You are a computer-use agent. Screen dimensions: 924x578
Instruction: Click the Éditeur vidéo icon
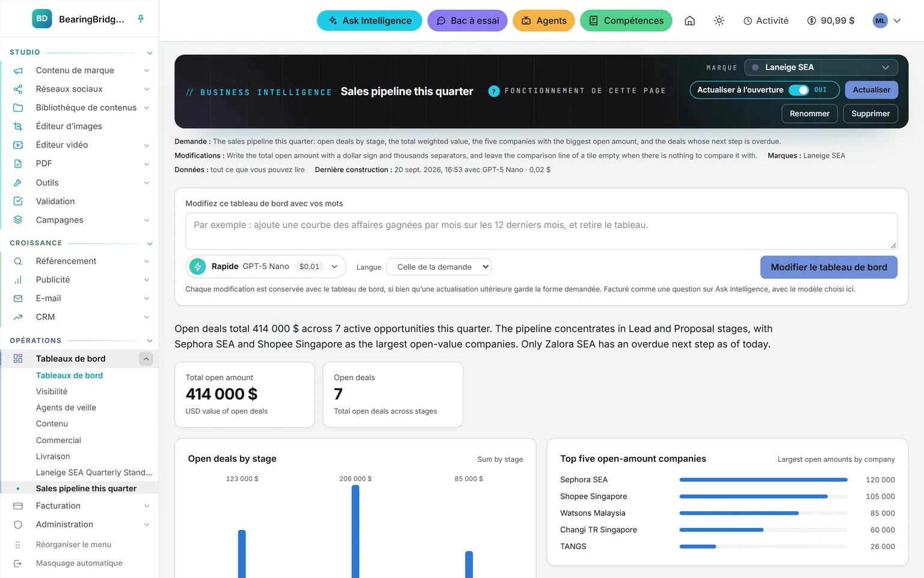[x=18, y=145]
